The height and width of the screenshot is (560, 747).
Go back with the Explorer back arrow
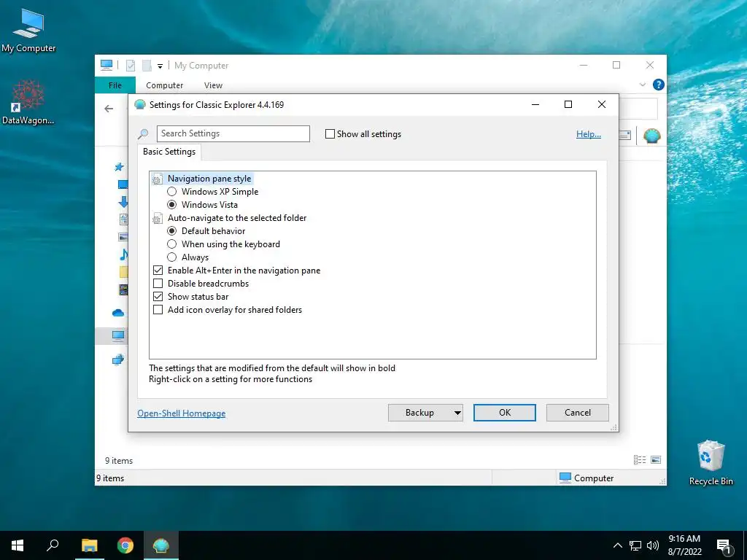[x=109, y=109]
